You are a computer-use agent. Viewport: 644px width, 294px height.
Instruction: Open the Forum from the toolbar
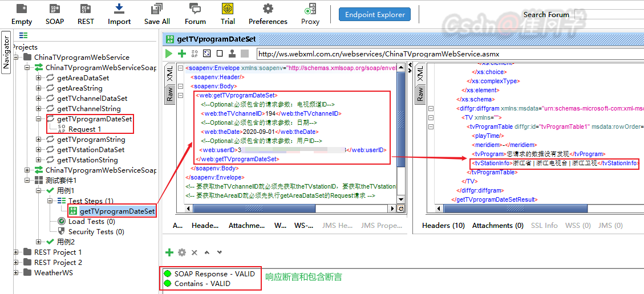coord(195,14)
